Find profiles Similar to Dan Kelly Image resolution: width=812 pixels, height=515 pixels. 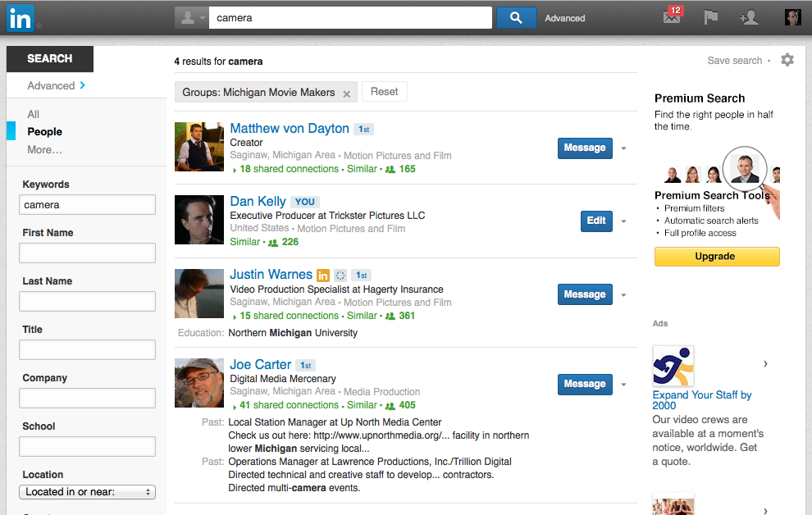pos(245,242)
